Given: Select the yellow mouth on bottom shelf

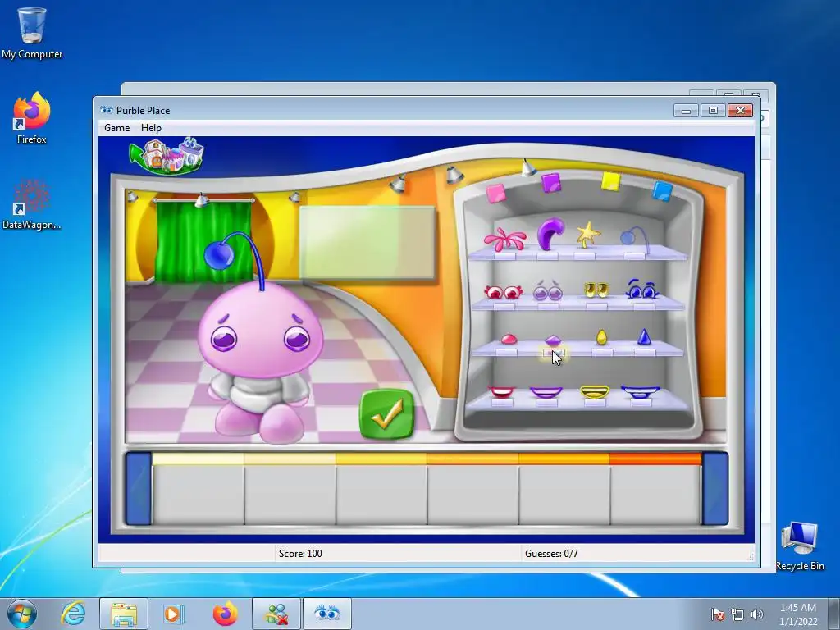Looking at the screenshot, I should point(595,393).
